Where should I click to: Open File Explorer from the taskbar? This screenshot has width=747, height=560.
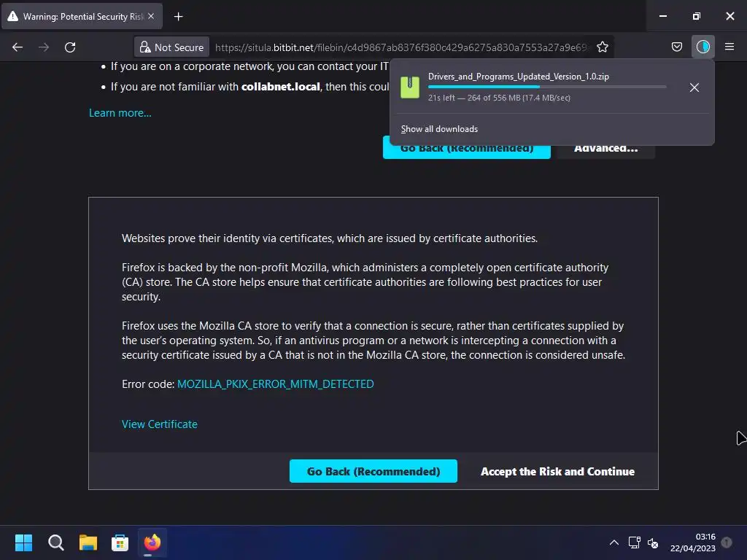[x=88, y=542]
